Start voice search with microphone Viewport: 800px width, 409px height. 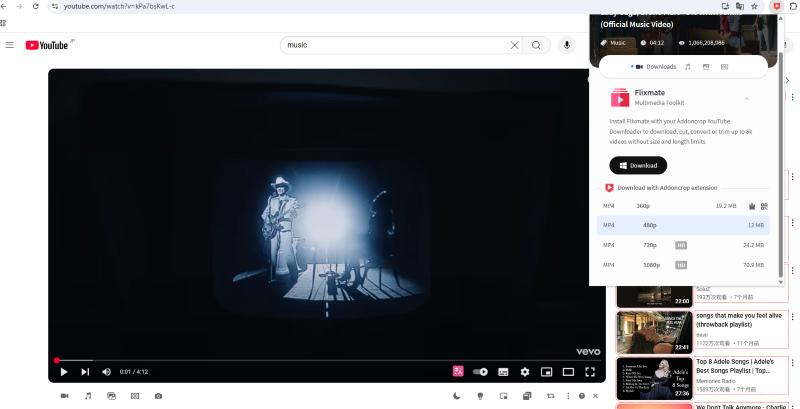(x=566, y=45)
